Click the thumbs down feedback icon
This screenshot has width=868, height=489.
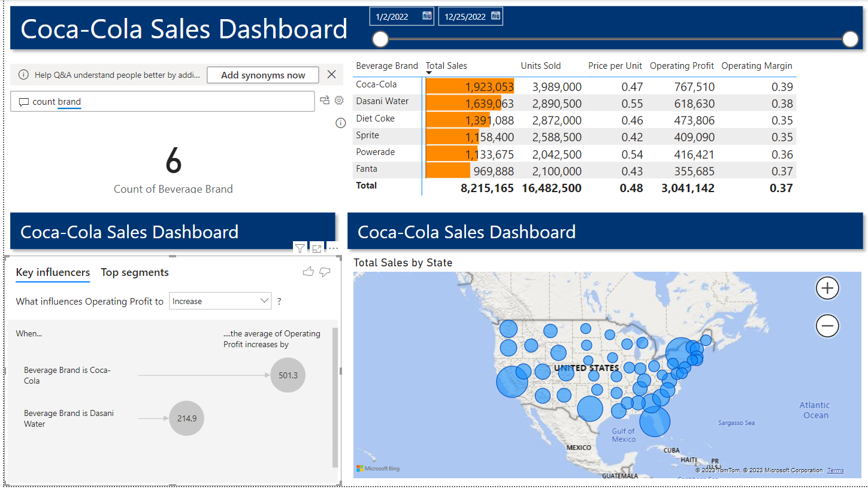click(x=325, y=272)
